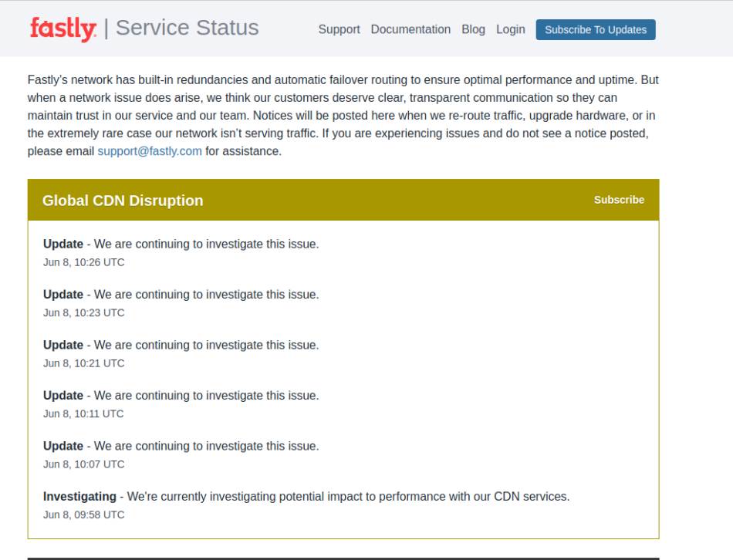Screen dimensions: 733x560
Task: Click the Login link
Action: tap(510, 29)
